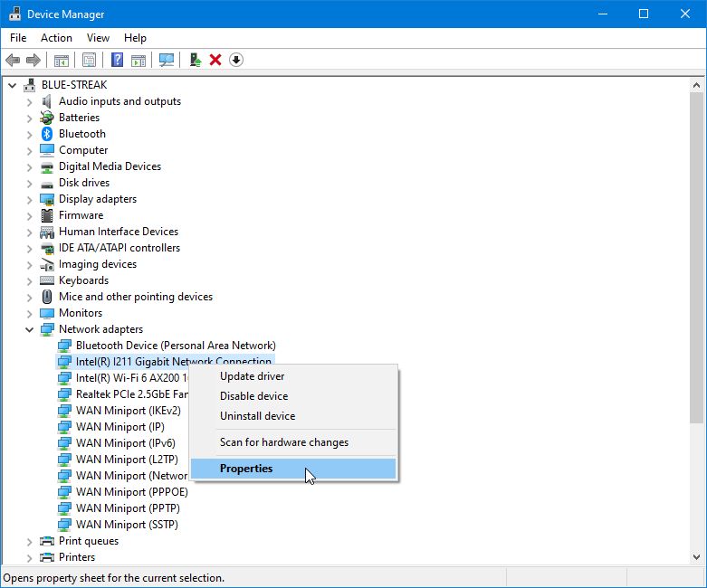Image resolution: width=707 pixels, height=588 pixels.
Task: Collapse the Network adapters node
Action: pos(29,329)
